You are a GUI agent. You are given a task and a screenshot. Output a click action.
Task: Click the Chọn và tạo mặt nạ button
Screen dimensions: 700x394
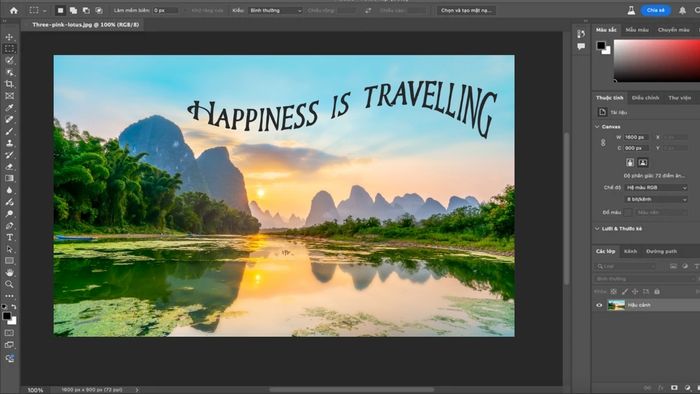point(466,10)
